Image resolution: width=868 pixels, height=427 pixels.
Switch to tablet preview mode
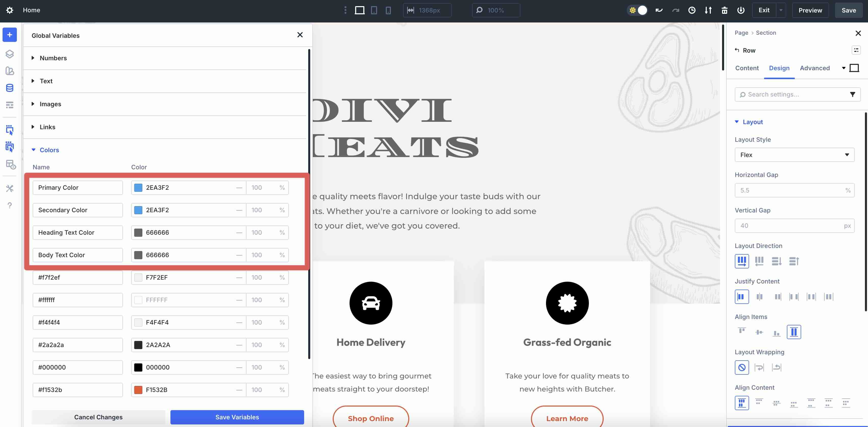(374, 10)
